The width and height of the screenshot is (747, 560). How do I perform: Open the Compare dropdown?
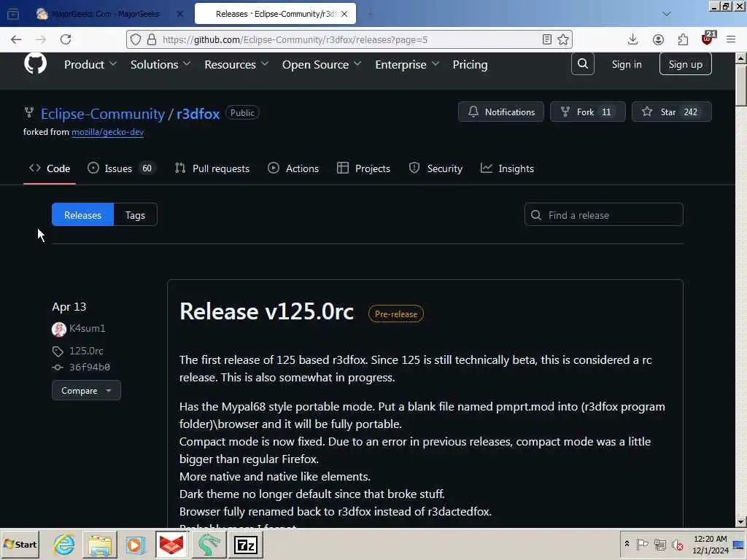pos(86,391)
